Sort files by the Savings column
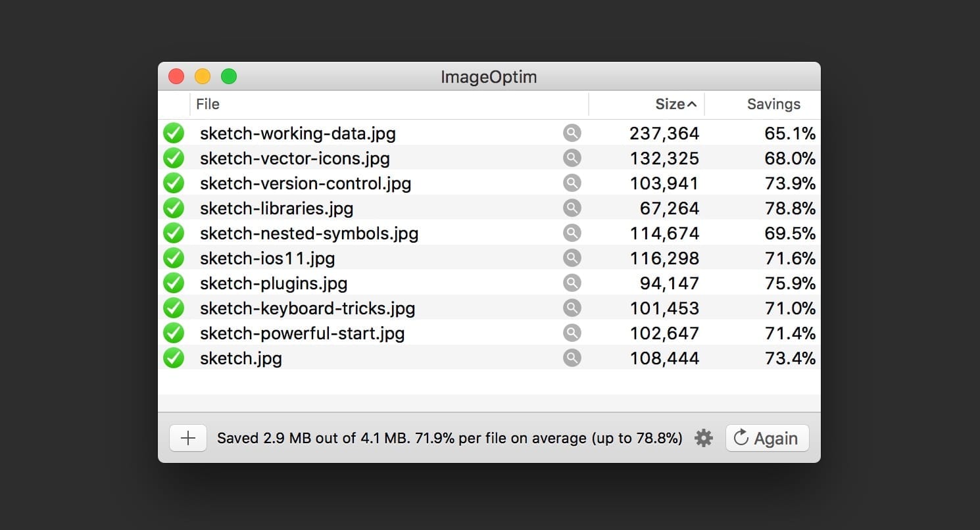 click(773, 104)
